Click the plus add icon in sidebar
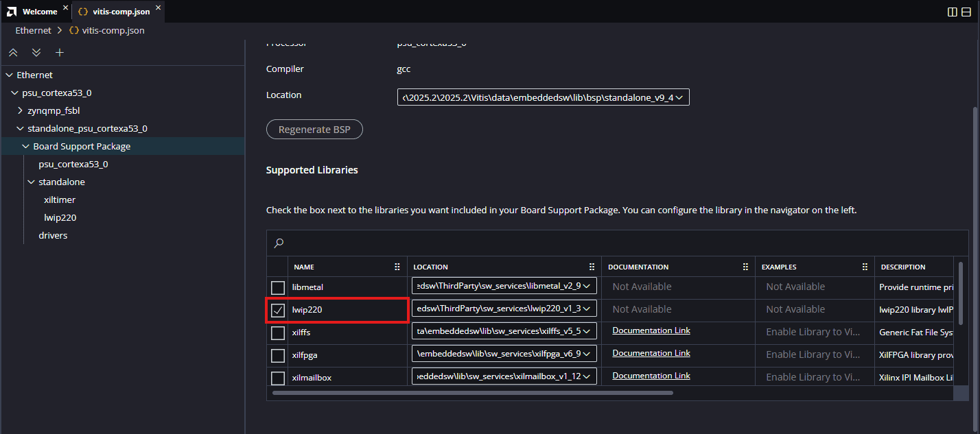Image resolution: width=980 pixels, height=434 pixels. point(60,53)
